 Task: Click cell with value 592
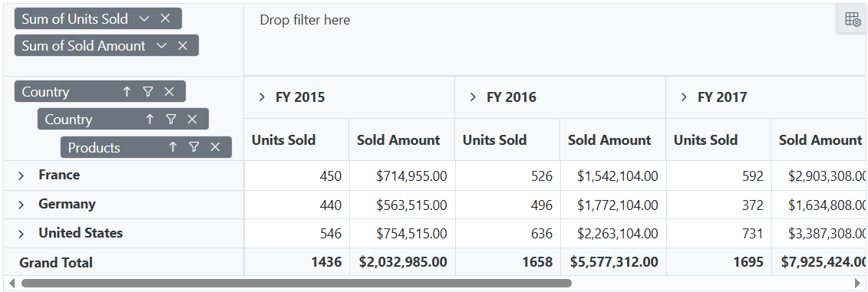coord(718,176)
